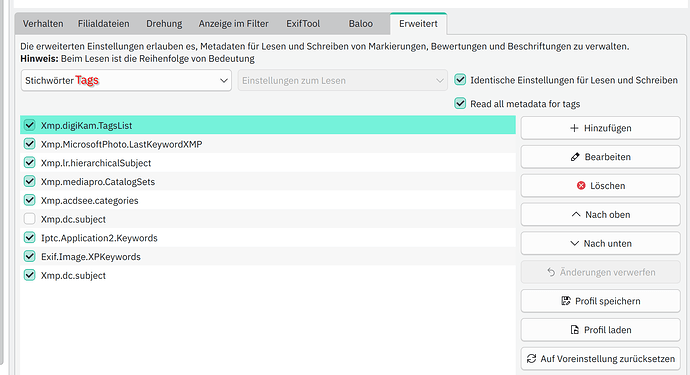The height and width of the screenshot is (375, 690).
Task: Click the red delete icon on Löschen
Action: [x=581, y=186]
